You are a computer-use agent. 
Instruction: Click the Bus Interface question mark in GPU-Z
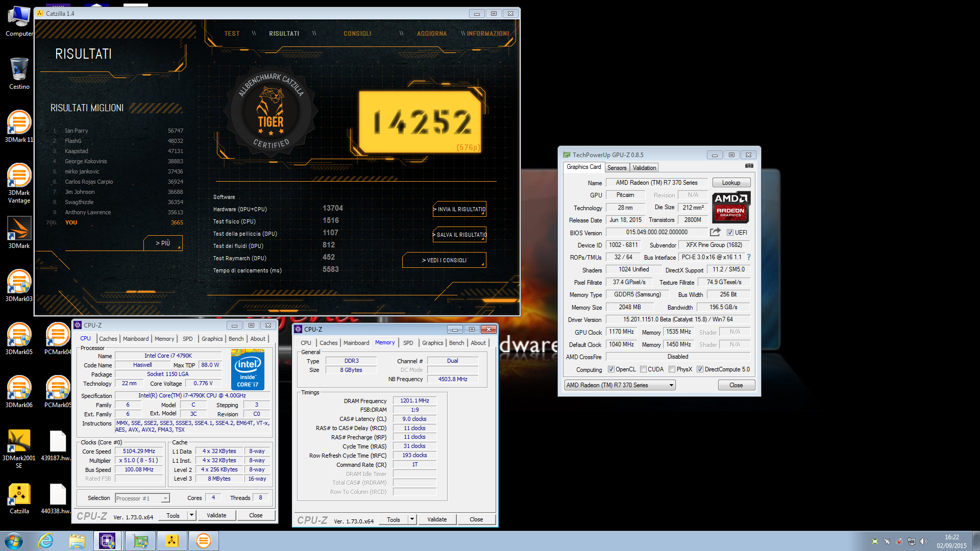pyautogui.click(x=749, y=257)
